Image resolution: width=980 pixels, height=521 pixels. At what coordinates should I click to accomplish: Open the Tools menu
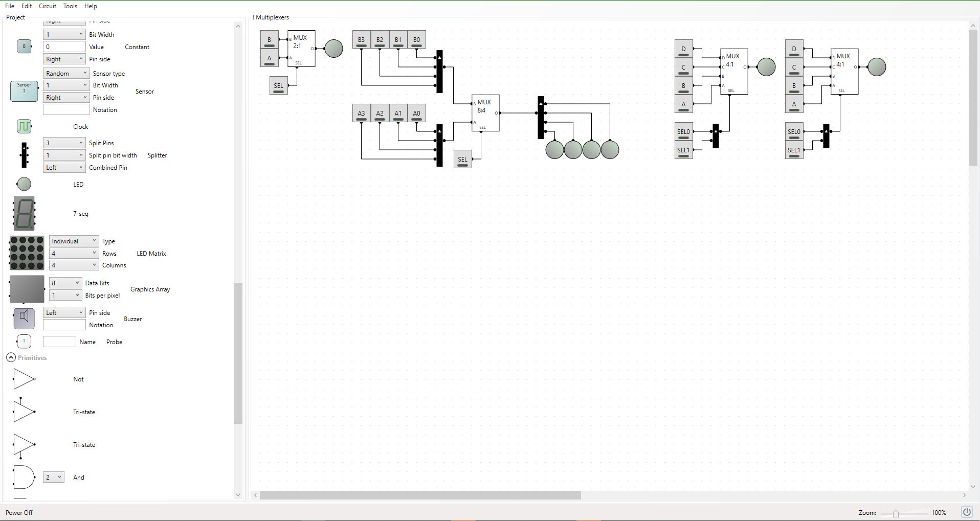(70, 6)
